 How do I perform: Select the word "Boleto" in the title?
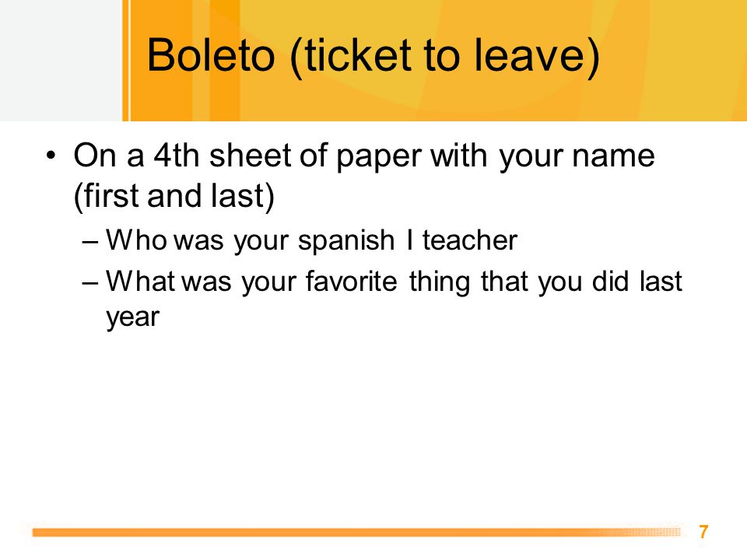211,55
